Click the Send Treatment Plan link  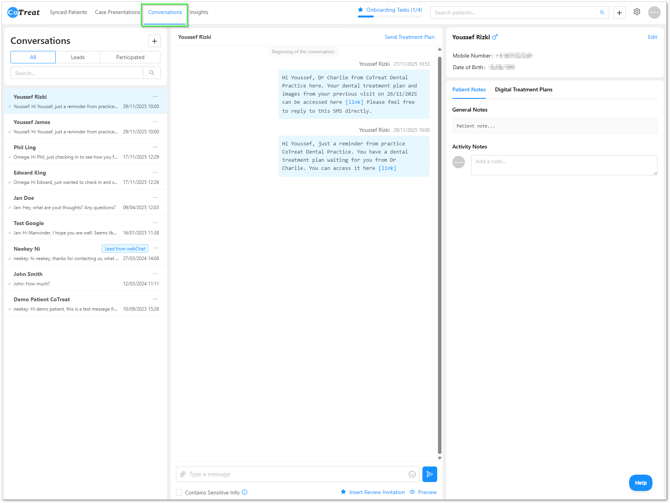[409, 37]
